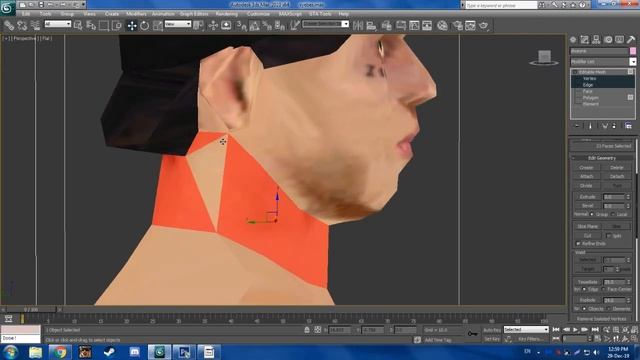Open the Motion command panel tab
The width and height of the screenshot is (640, 360).
coord(608,40)
